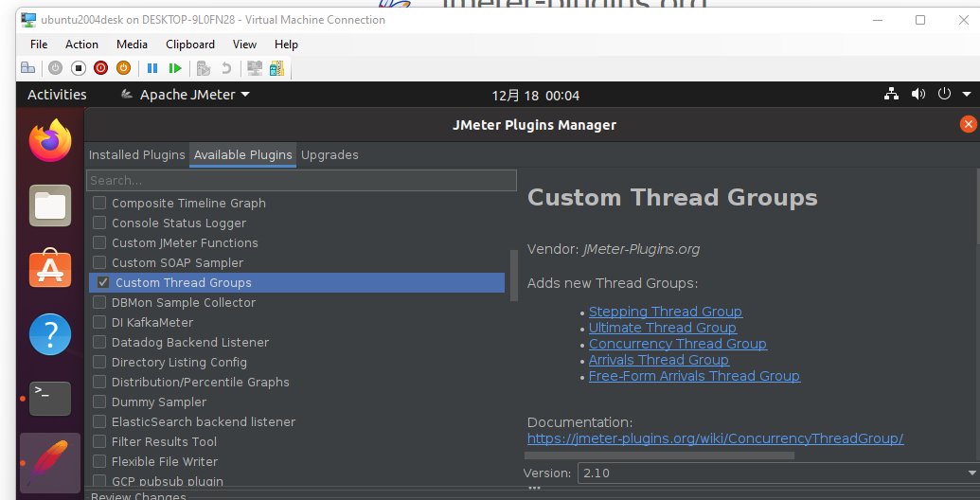
Task: Click the network status icon in top bar
Action: pos(891,95)
